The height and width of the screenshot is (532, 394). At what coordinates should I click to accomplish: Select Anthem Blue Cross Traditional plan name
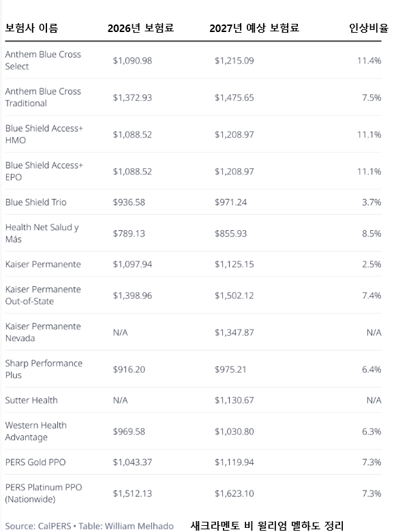[x=43, y=97]
